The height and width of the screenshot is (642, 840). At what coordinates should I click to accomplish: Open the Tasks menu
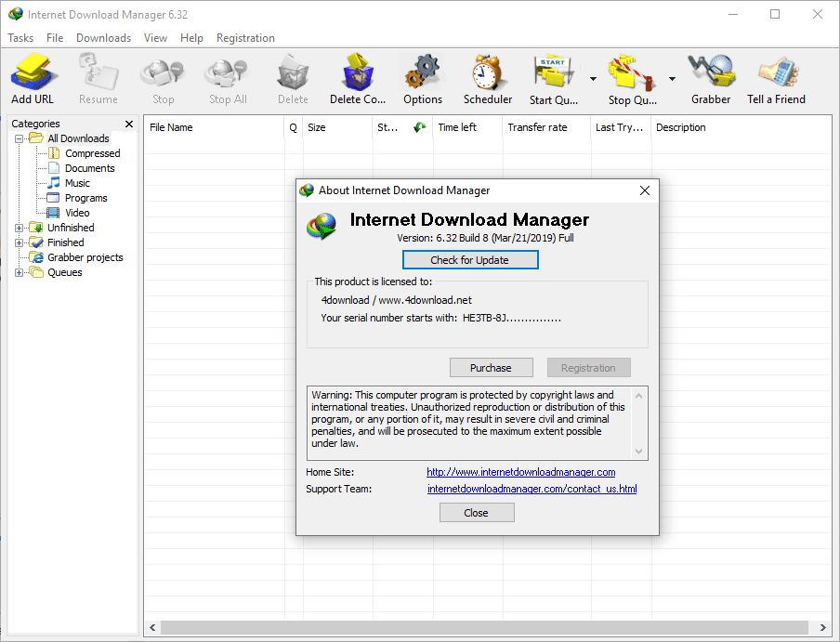tap(20, 38)
